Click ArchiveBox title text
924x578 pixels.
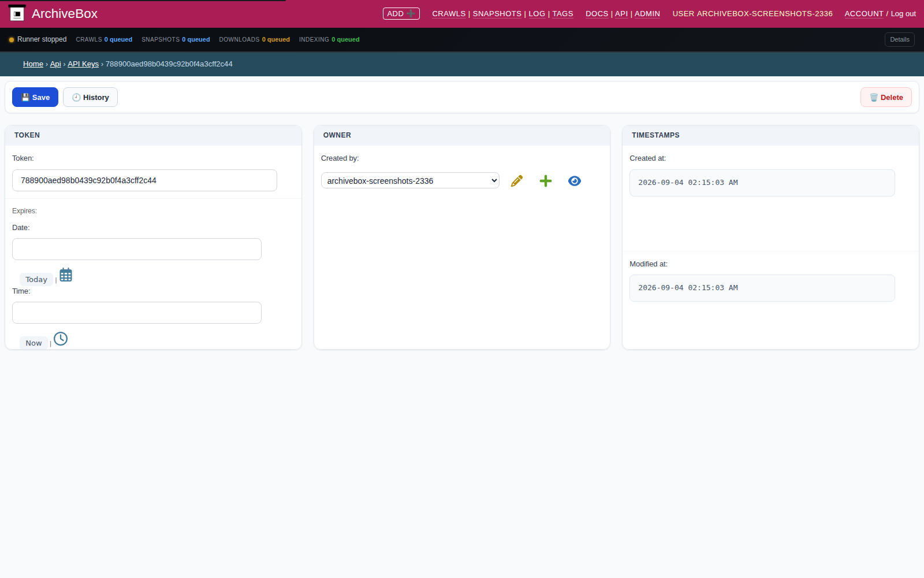65,13
